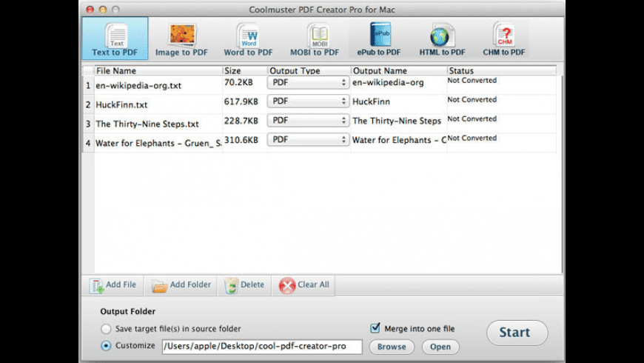Edit output name HuckFinn

point(372,101)
